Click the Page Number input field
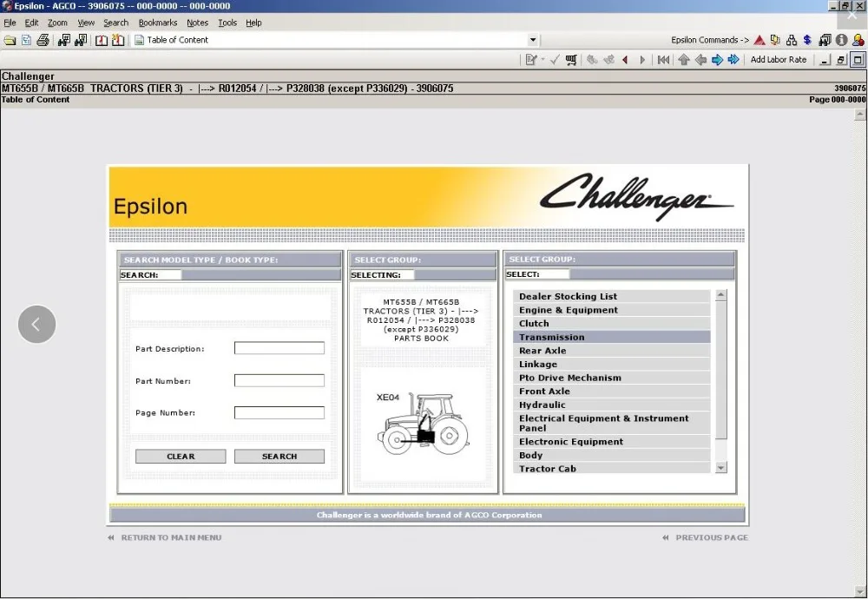Image resolution: width=868 pixels, height=599 pixels. click(279, 412)
